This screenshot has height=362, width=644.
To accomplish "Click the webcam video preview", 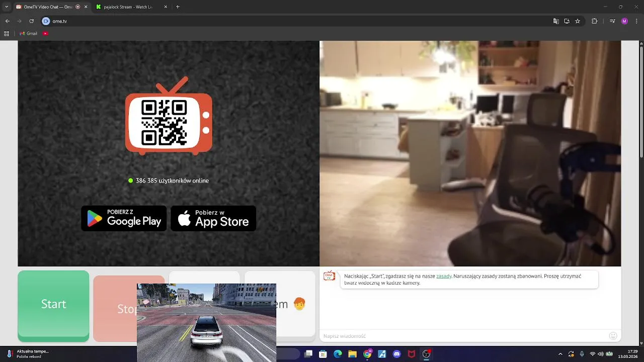I will tap(470, 153).
